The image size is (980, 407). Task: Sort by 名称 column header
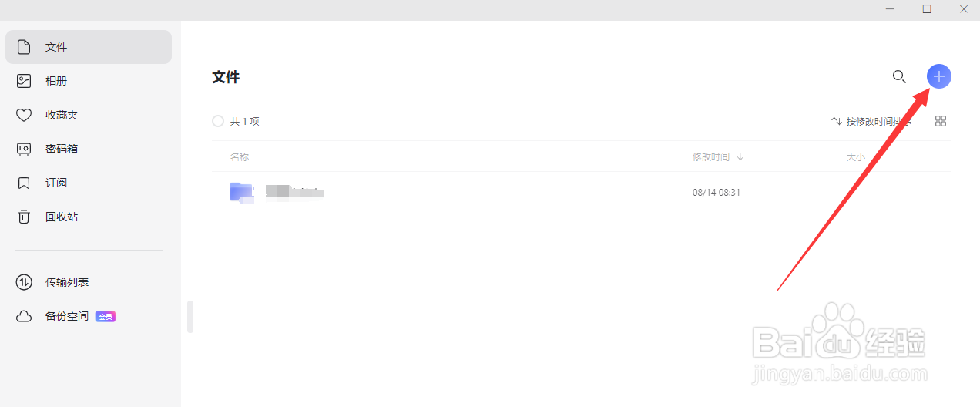click(240, 156)
